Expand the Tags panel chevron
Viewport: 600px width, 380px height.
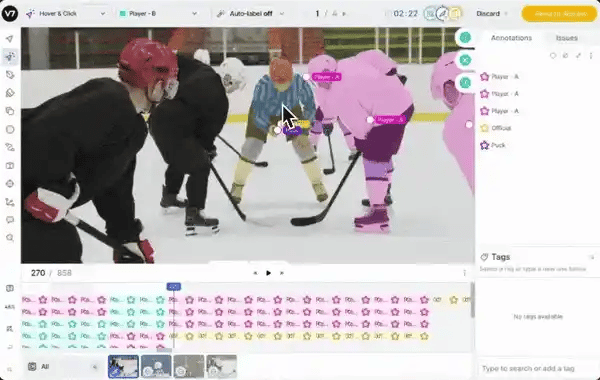coord(592,257)
